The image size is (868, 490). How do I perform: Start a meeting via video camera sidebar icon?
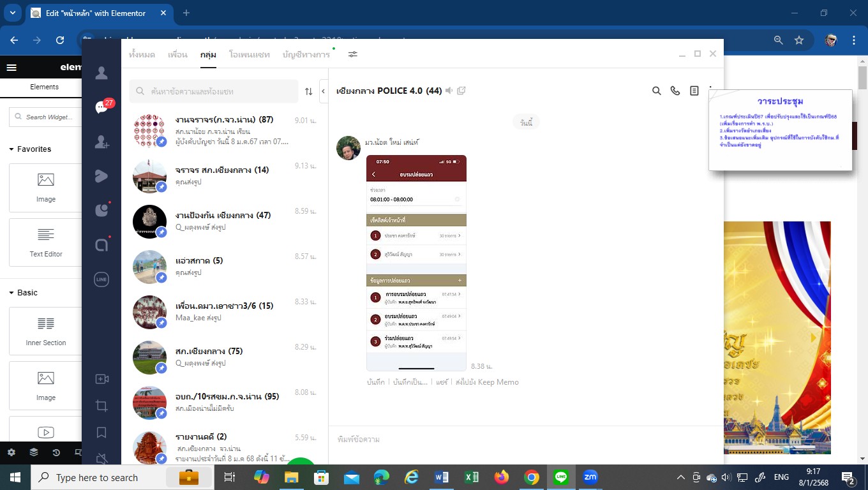101,379
